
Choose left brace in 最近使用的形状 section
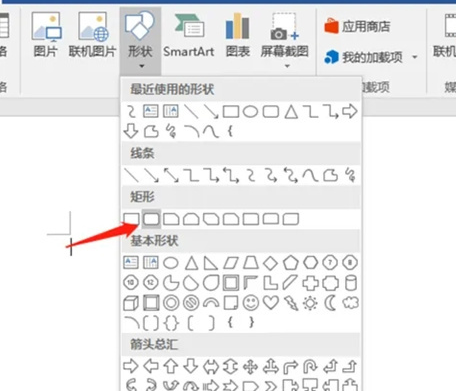(x=230, y=131)
